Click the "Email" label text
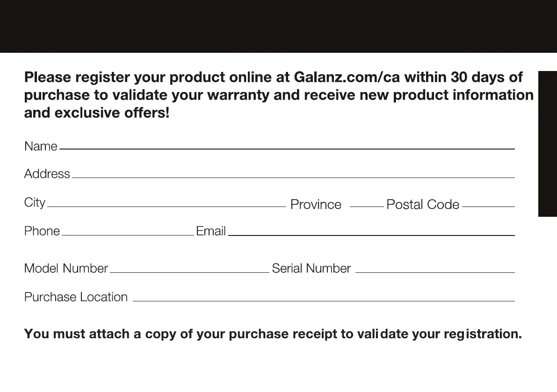 pos(211,231)
